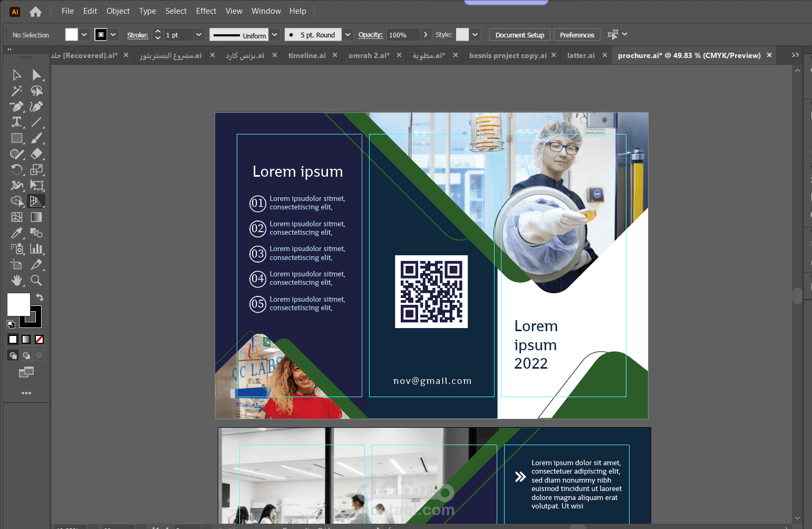Collapse the toolbar panel double arrow

(9, 49)
